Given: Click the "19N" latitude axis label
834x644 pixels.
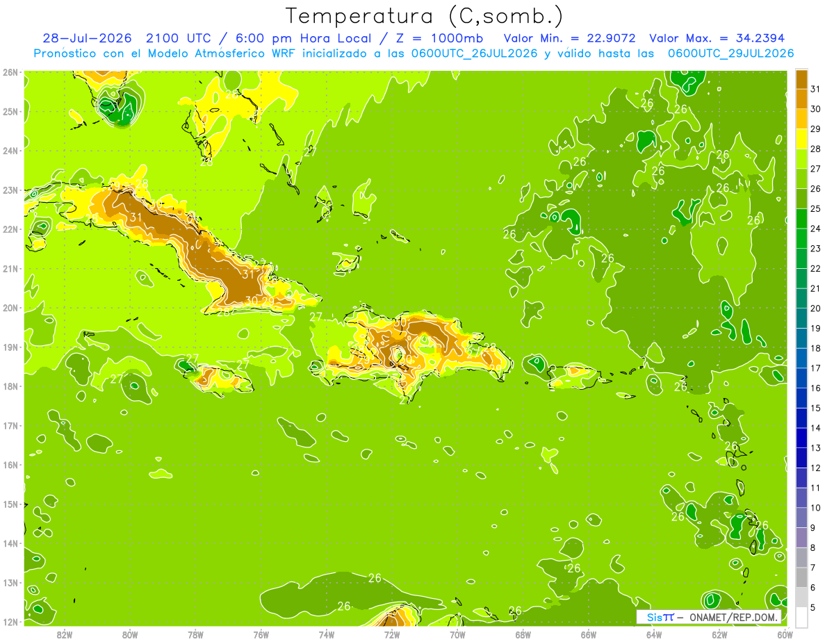Looking at the screenshot, I should tap(10, 347).
